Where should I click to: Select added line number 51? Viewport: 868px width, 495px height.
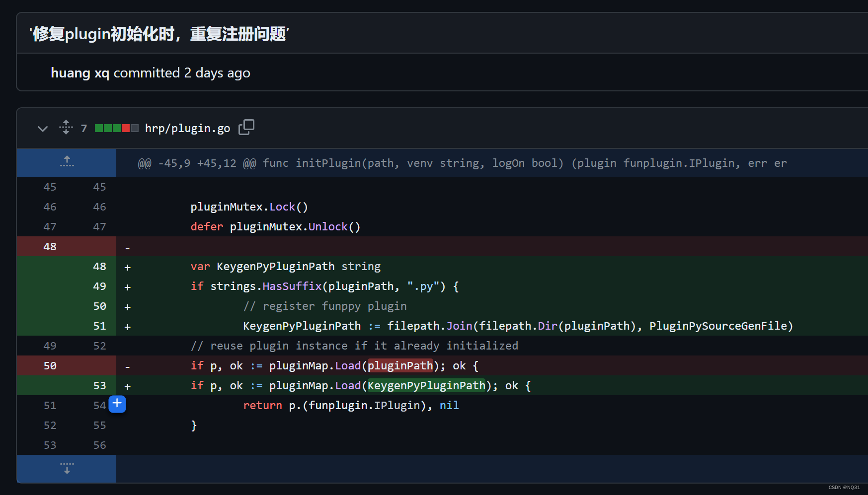coord(99,326)
